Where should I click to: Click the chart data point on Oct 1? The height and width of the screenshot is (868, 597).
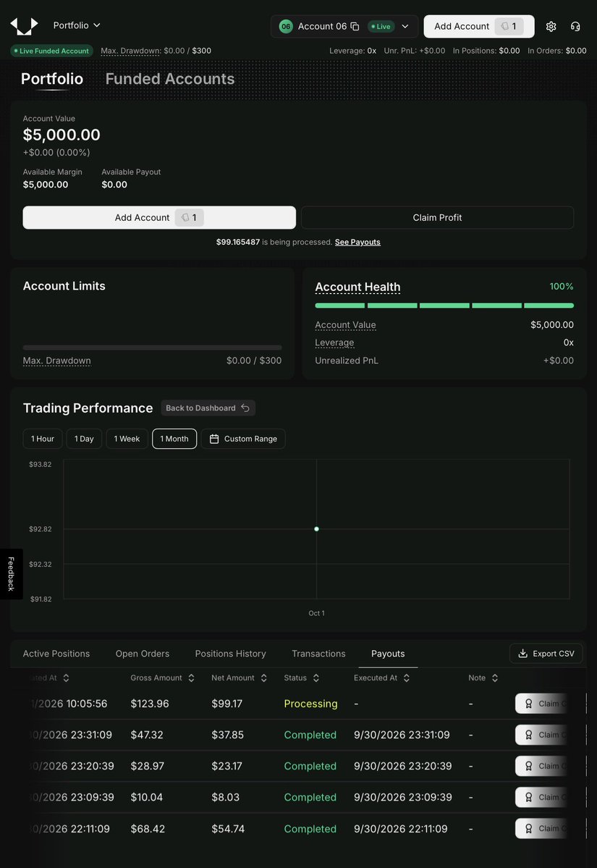[x=316, y=529]
